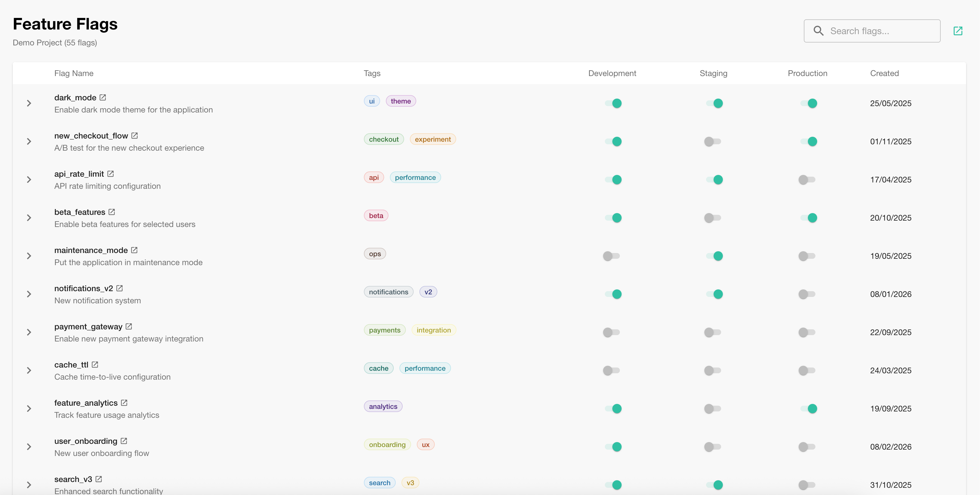980x495 pixels.
Task: Expand the dark_mode row
Action: 29,103
